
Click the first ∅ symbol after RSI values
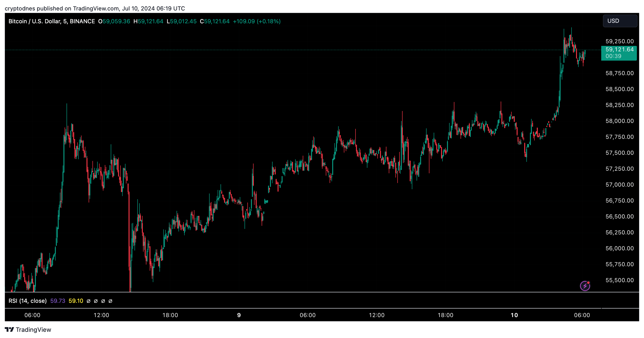click(88, 301)
